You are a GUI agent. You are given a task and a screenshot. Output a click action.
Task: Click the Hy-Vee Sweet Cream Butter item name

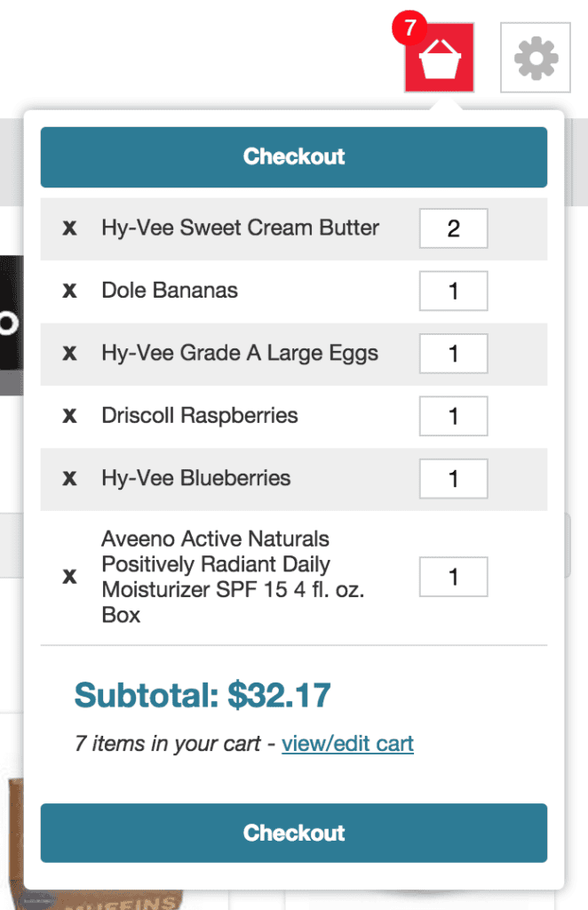[240, 228]
